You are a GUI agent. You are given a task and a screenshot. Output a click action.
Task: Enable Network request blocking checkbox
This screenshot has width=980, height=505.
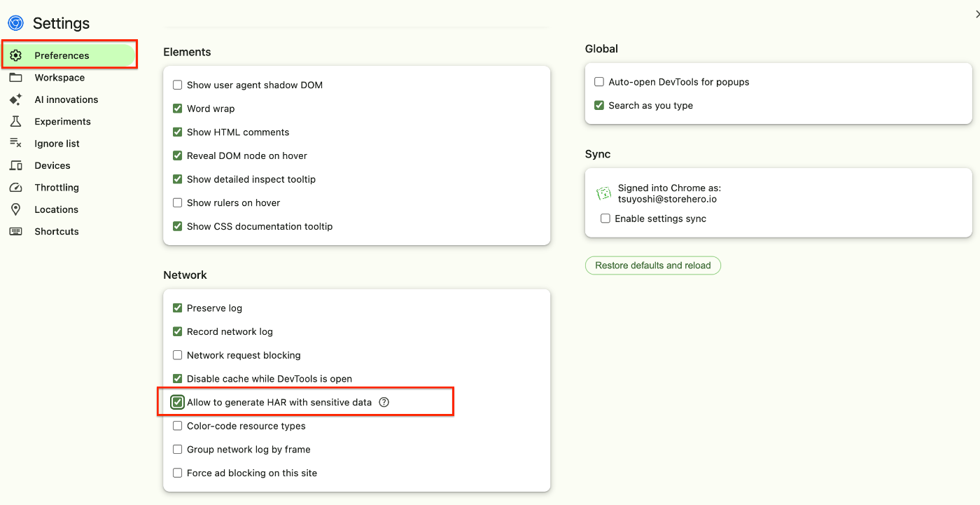tap(178, 355)
